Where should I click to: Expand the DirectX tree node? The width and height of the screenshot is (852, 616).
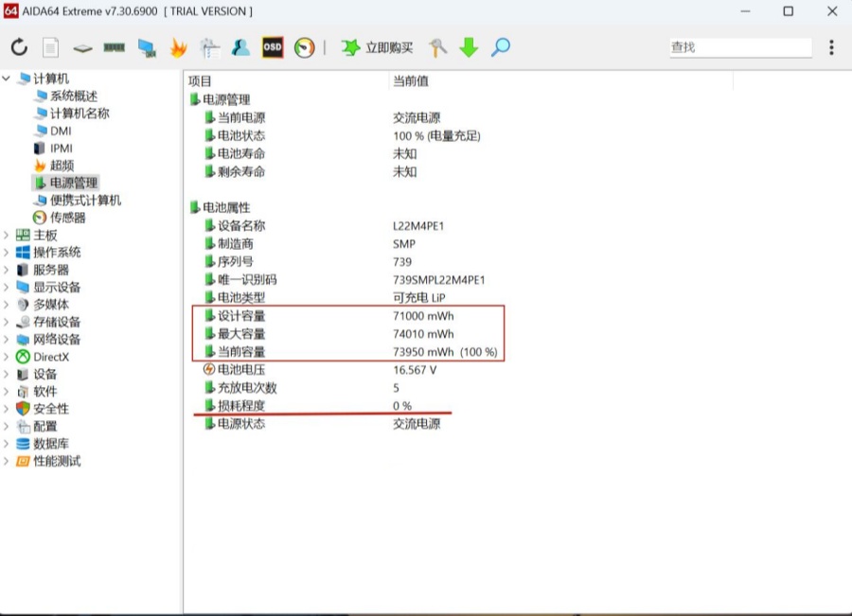point(6,357)
